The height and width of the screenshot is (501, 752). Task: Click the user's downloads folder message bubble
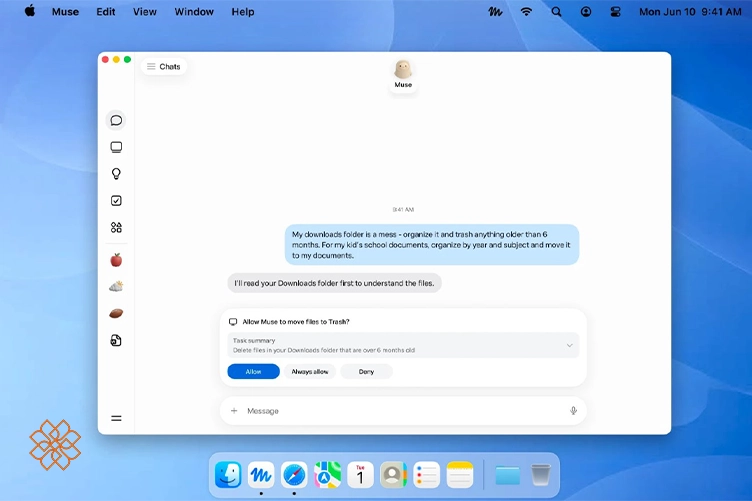[432, 245]
